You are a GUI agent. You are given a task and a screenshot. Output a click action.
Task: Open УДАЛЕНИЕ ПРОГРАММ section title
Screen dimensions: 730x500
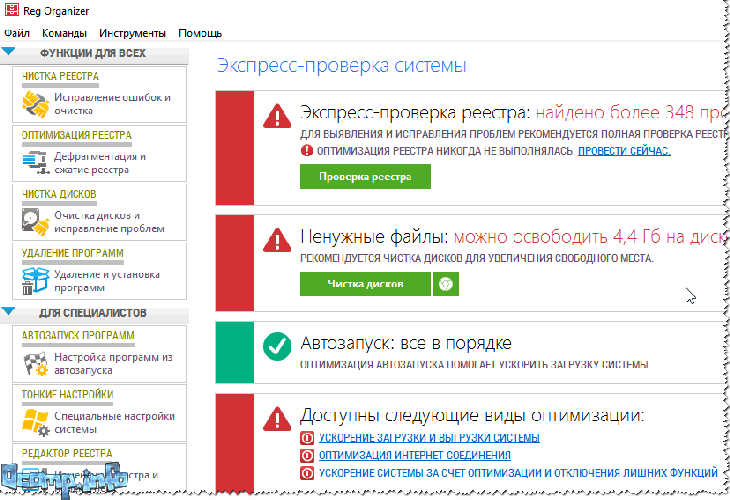tap(73, 253)
